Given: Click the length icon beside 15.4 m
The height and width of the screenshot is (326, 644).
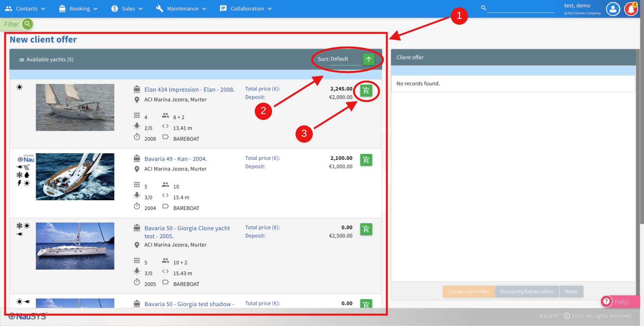Looking at the screenshot, I should [x=165, y=196].
